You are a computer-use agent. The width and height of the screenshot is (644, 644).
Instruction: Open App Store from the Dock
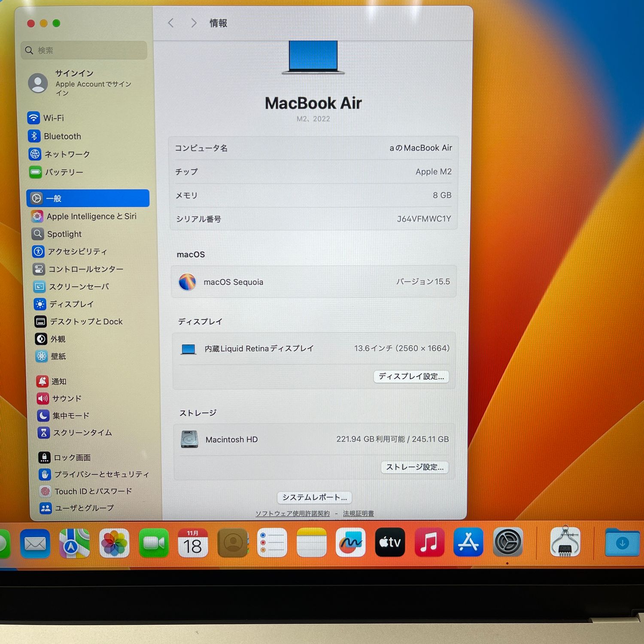click(468, 543)
